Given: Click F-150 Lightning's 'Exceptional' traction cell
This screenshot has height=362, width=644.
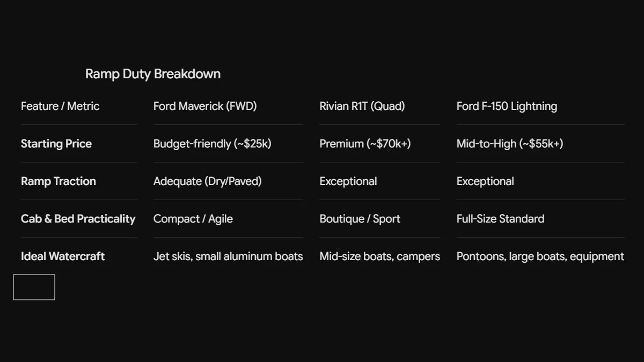Looking at the screenshot, I should click(485, 181).
